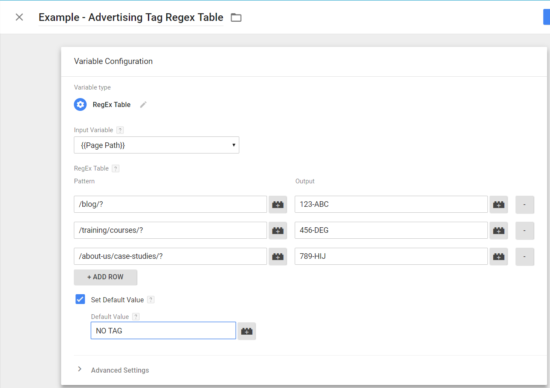550x388 pixels.
Task: Insert variable in 789-HIJ output field
Action: tap(498, 256)
